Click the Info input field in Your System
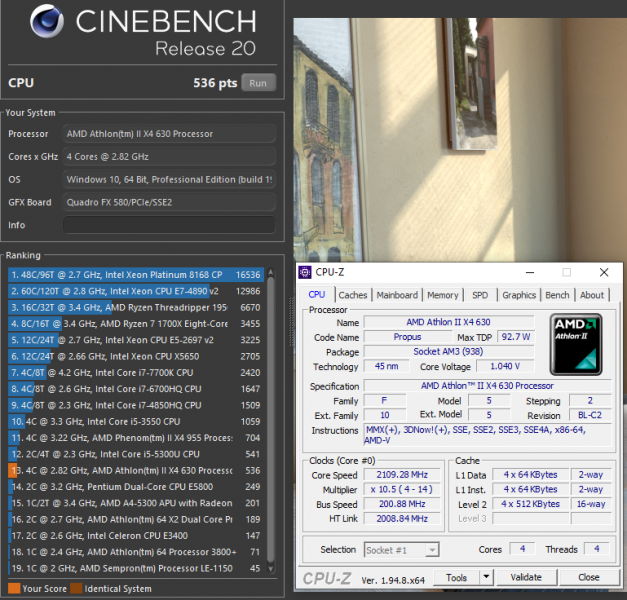627x600 pixels. [169, 225]
